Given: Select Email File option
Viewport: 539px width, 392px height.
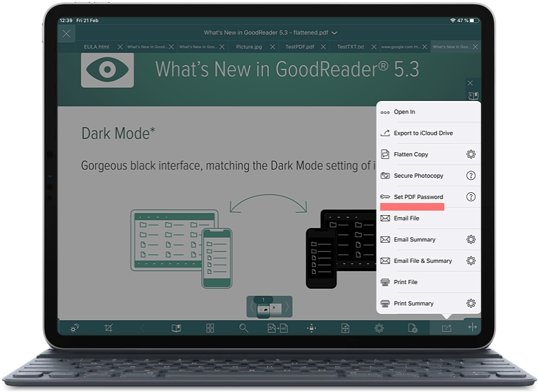Looking at the screenshot, I should 429,218.
